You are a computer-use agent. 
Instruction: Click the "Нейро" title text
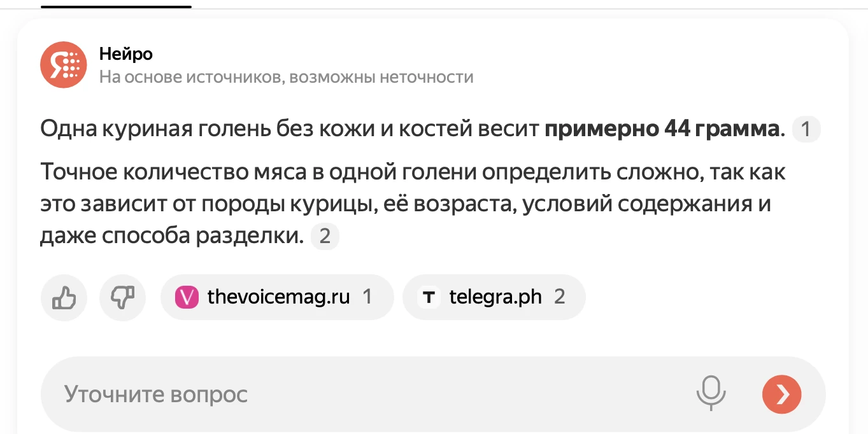126,54
